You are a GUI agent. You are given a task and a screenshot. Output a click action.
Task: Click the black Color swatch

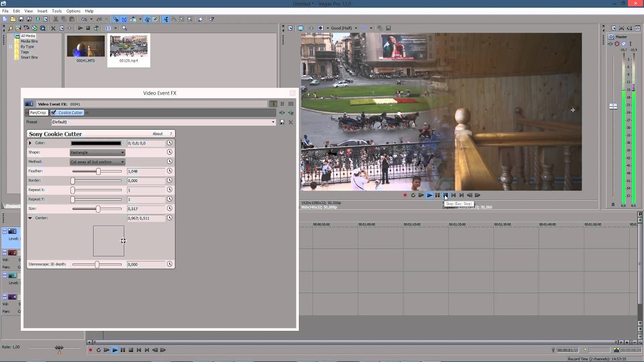click(96, 143)
